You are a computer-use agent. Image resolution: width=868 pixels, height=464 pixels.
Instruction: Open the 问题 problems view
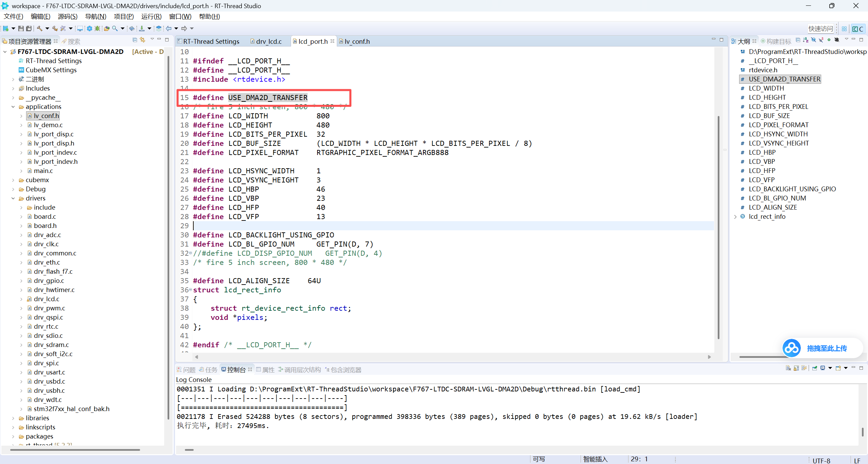click(x=186, y=370)
